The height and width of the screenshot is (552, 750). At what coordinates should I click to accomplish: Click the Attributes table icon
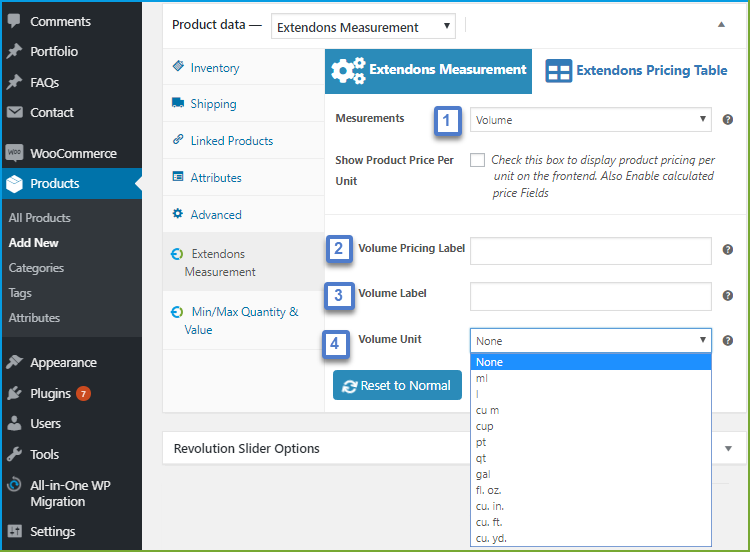[x=178, y=176]
